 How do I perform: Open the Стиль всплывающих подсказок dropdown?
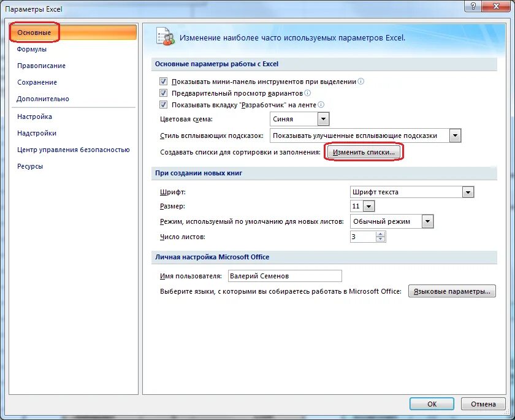455,136
